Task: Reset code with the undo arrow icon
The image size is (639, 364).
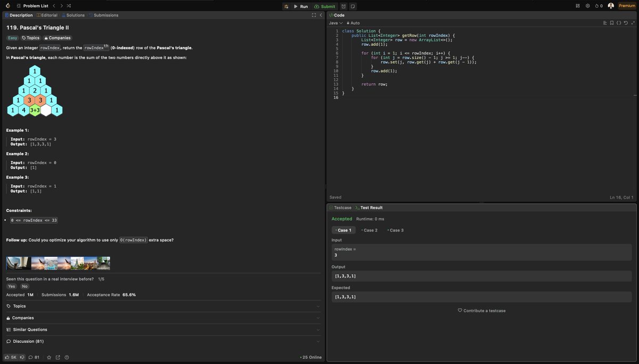Action: point(626,23)
